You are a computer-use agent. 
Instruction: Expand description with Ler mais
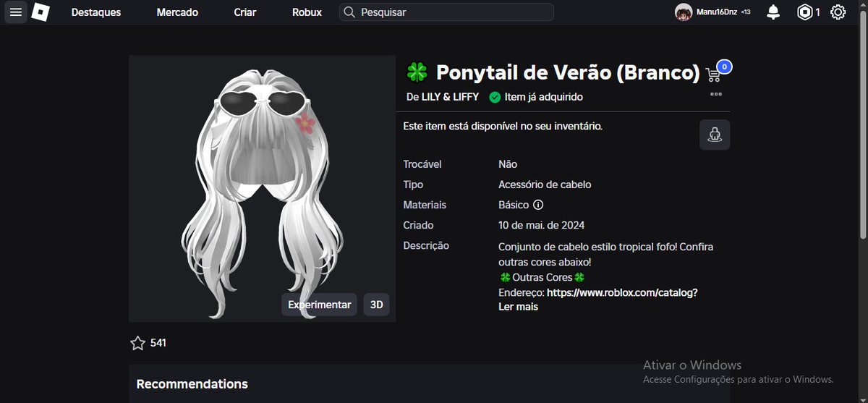click(x=518, y=307)
